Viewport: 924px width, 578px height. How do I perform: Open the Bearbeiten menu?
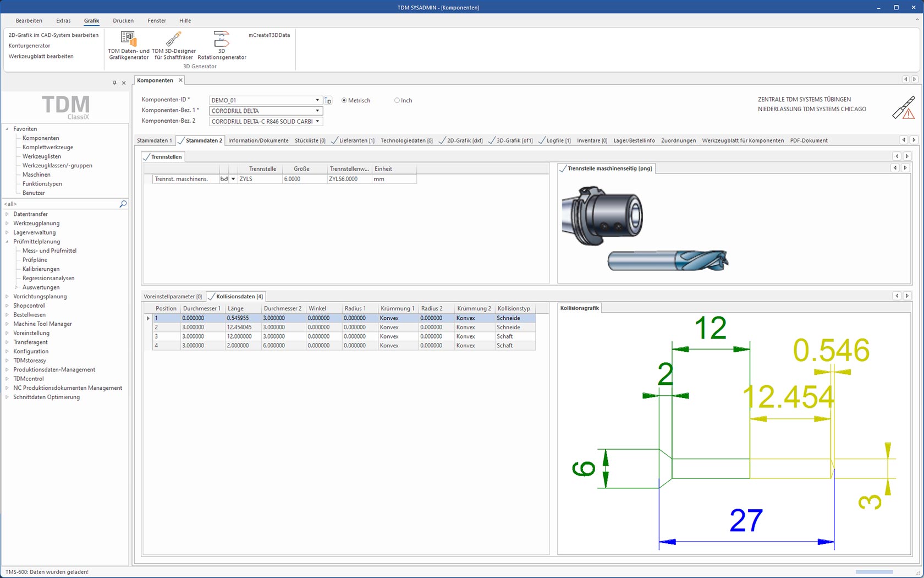tap(29, 20)
